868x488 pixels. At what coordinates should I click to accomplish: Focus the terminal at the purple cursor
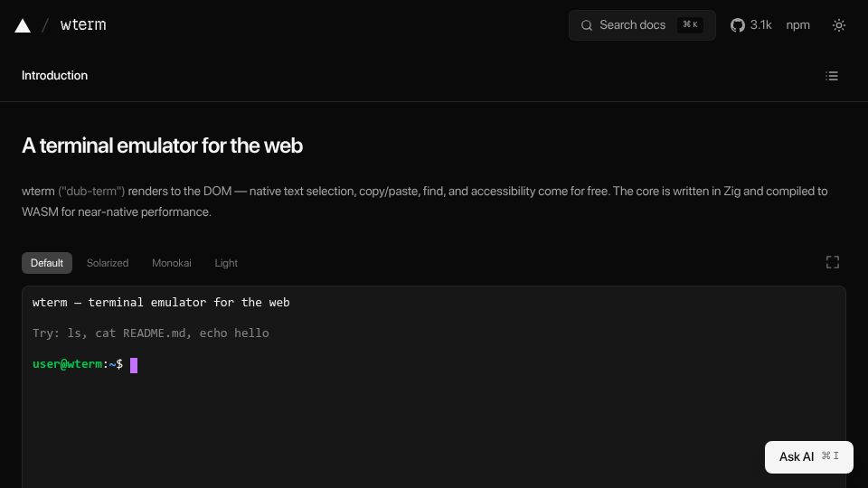[x=134, y=365]
